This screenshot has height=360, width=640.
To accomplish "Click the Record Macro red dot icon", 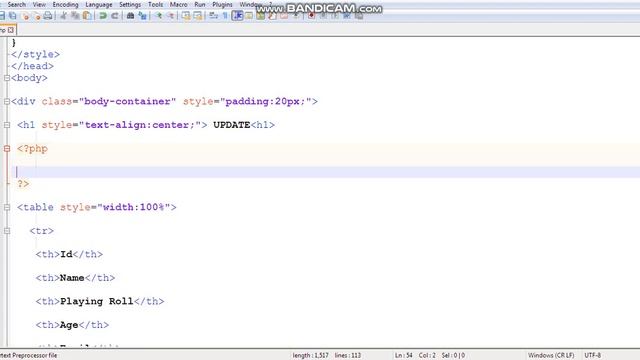I will (311, 16).
